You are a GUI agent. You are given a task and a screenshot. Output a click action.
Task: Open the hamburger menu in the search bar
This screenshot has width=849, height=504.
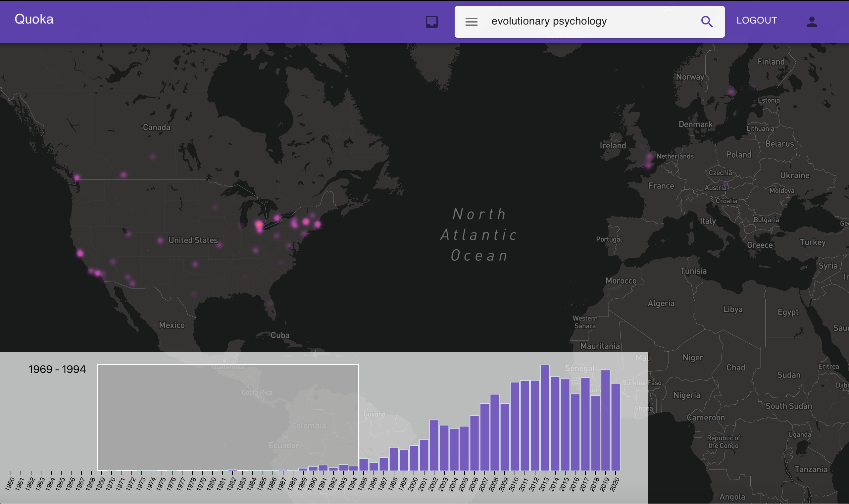click(x=472, y=22)
